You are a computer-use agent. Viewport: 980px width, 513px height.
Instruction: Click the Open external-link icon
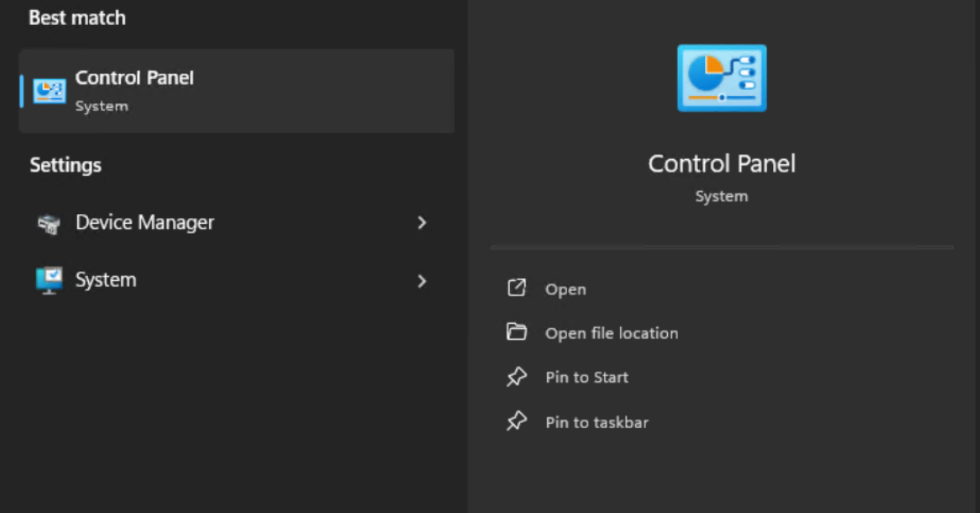click(516, 288)
